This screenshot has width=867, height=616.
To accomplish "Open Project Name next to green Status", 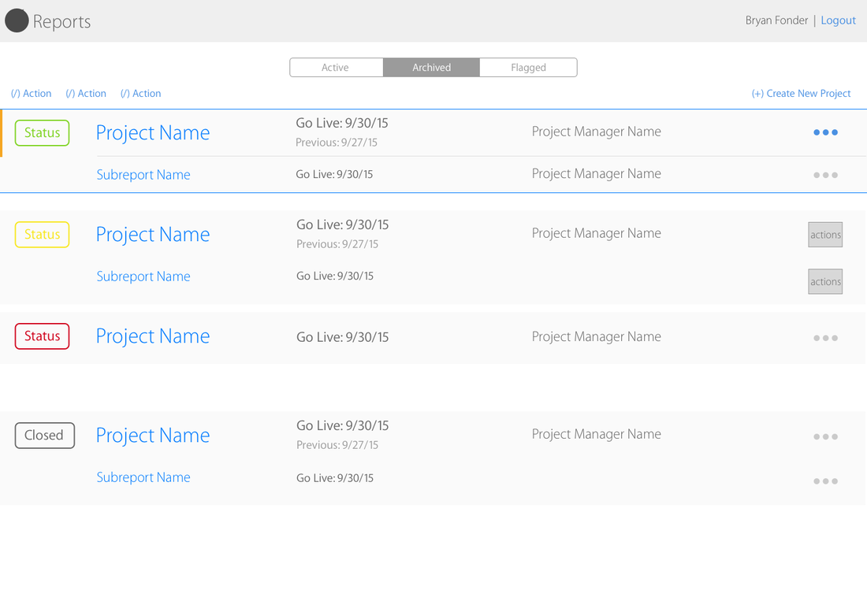I will coord(153,133).
